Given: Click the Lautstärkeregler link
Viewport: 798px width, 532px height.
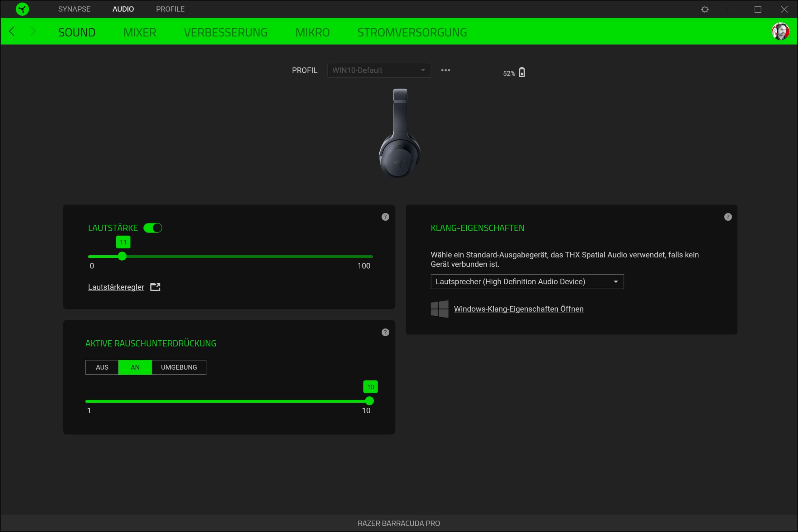Looking at the screenshot, I should click(x=116, y=287).
